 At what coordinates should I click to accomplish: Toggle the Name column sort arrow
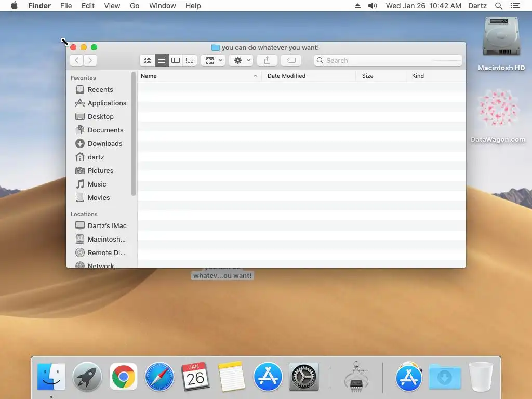[255, 76]
